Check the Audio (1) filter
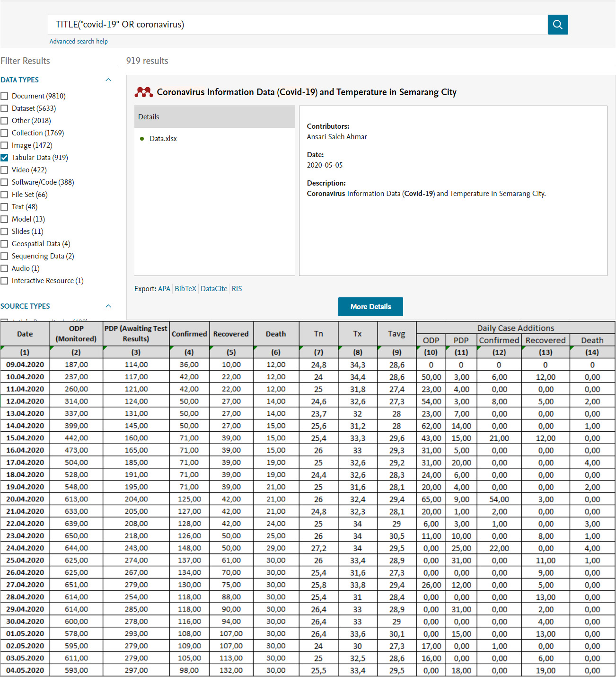616x677 pixels. (4, 268)
